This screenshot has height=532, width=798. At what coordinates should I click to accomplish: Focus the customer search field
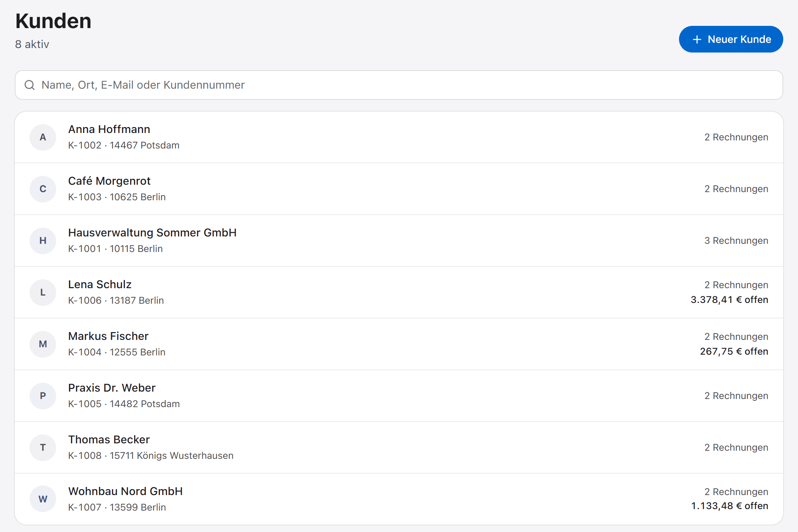[x=399, y=85]
